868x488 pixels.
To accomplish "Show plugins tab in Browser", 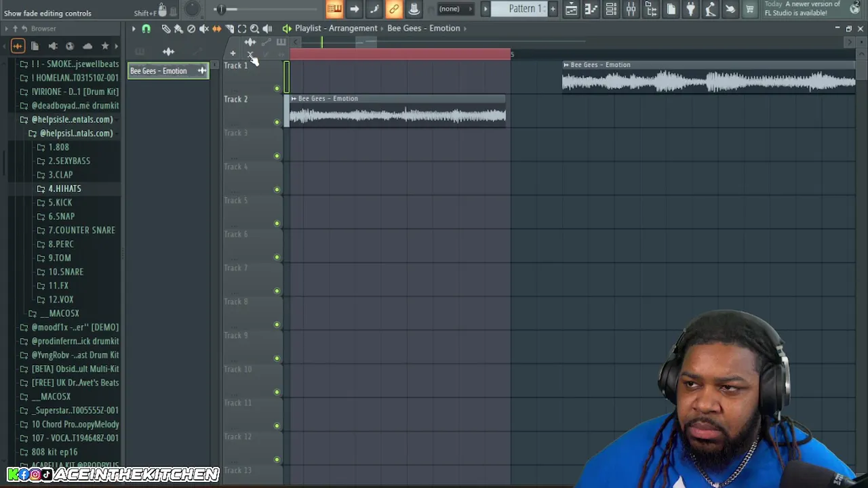I will coord(52,46).
